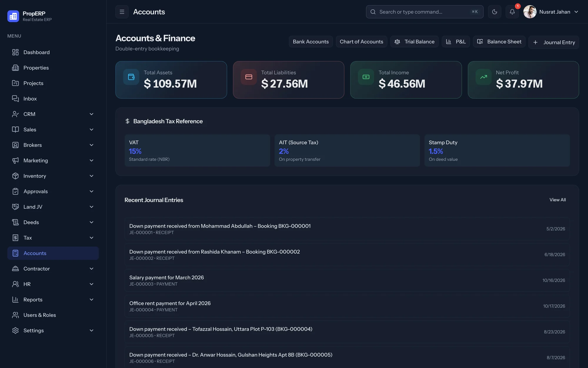
Task: Click the Net Profit trending-up icon
Action: pos(484,77)
